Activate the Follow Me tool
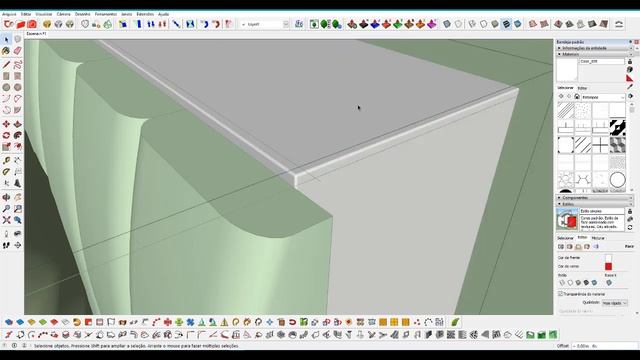 click(x=18, y=135)
